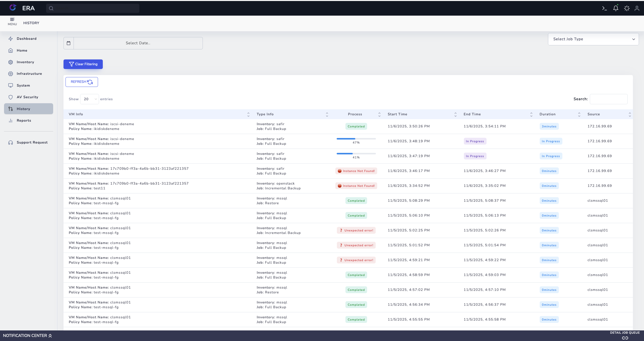Image resolution: width=644 pixels, height=341 pixels.
Task: Click the table Search input field
Action: [x=608, y=99]
